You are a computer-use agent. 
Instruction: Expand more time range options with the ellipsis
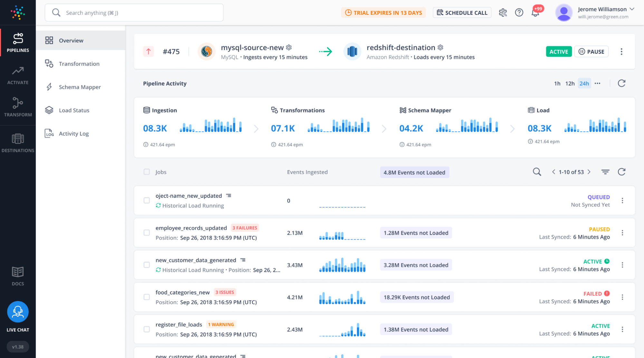click(598, 83)
